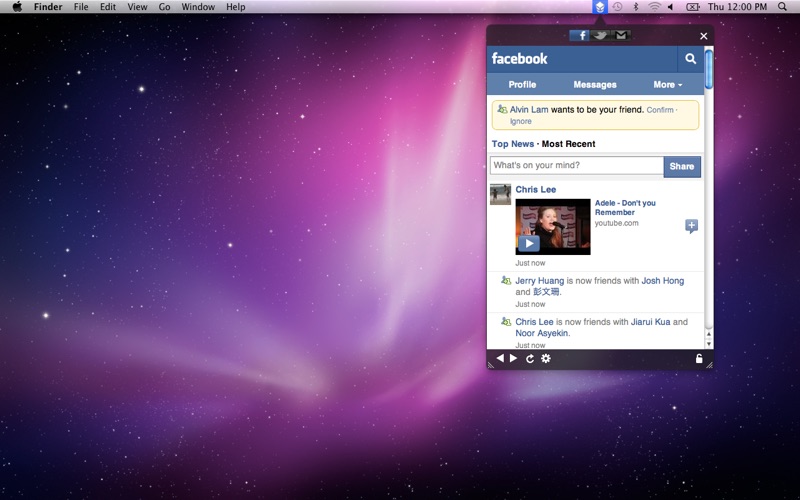Click the Facebook search magnifier icon
800x500 pixels.
pyautogui.click(x=690, y=59)
